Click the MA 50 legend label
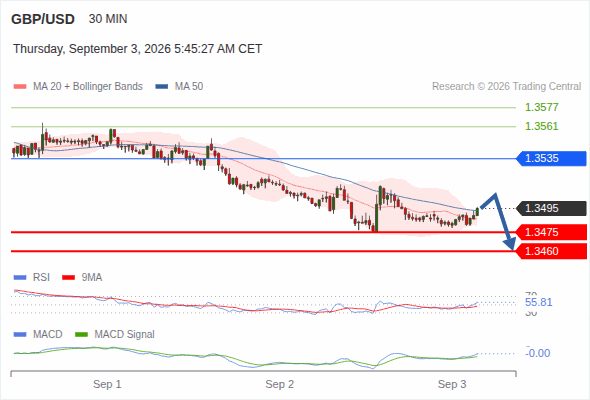Image resolution: width=590 pixels, height=400 pixels. click(189, 87)
